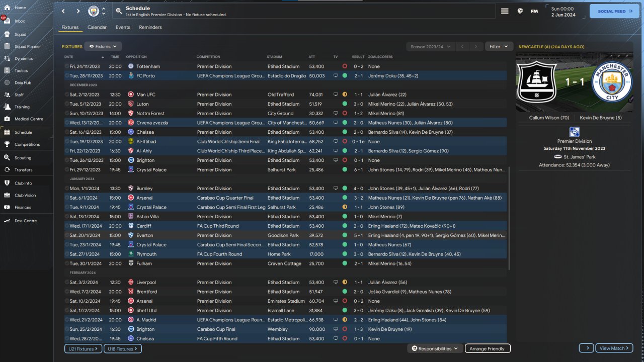
Task: Click the View Match button
Action: 614,348
